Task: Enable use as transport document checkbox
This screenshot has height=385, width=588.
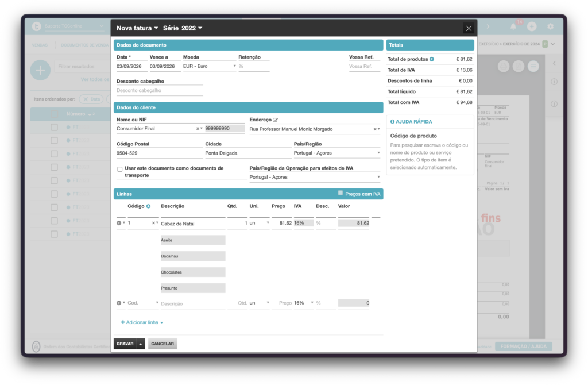Action: 119,170
